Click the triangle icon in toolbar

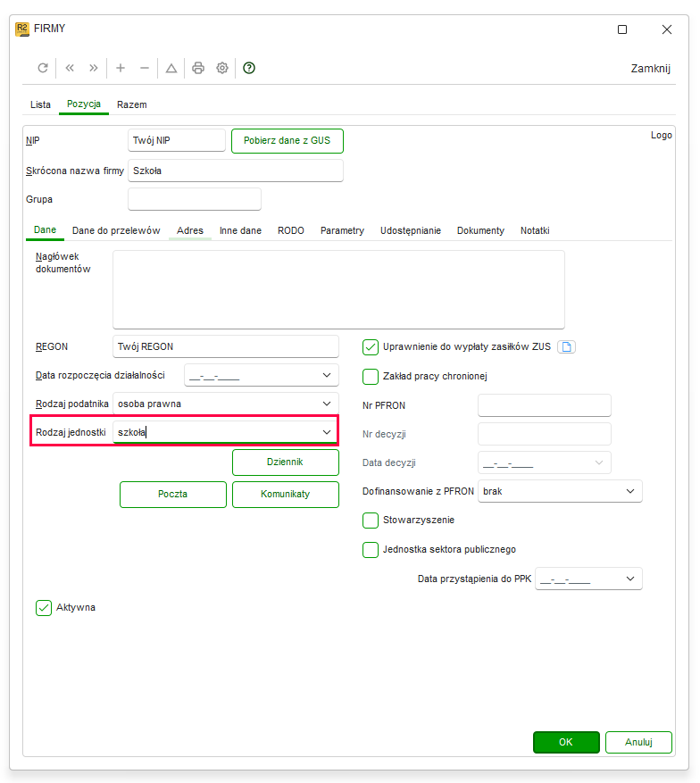(171, 68)
